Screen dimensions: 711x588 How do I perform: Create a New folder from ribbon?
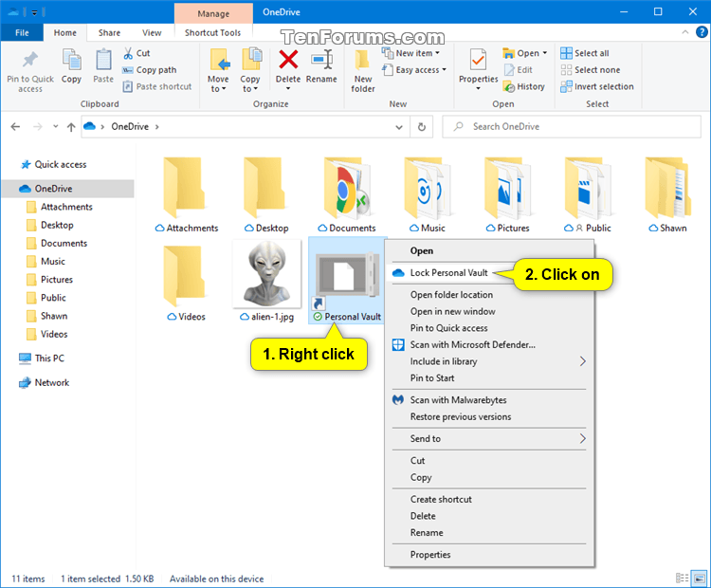tap(363, 72)
